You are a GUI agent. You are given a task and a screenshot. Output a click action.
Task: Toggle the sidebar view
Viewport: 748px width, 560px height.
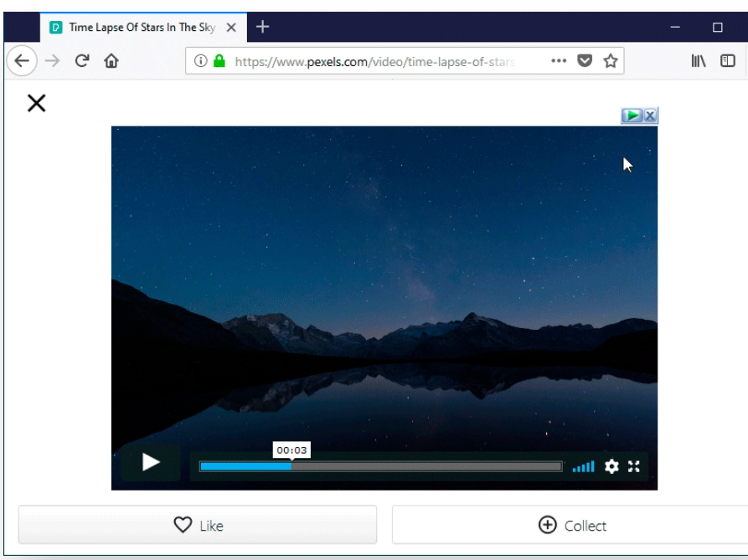tap(728, 61)
